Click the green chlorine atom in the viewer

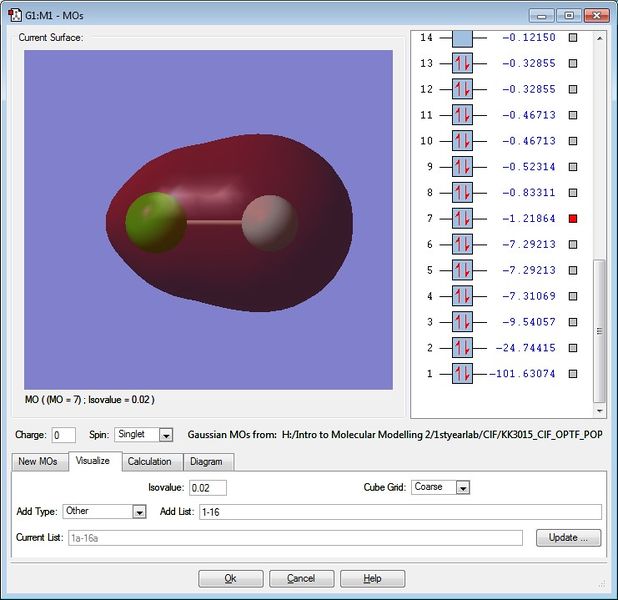point(156,222)
